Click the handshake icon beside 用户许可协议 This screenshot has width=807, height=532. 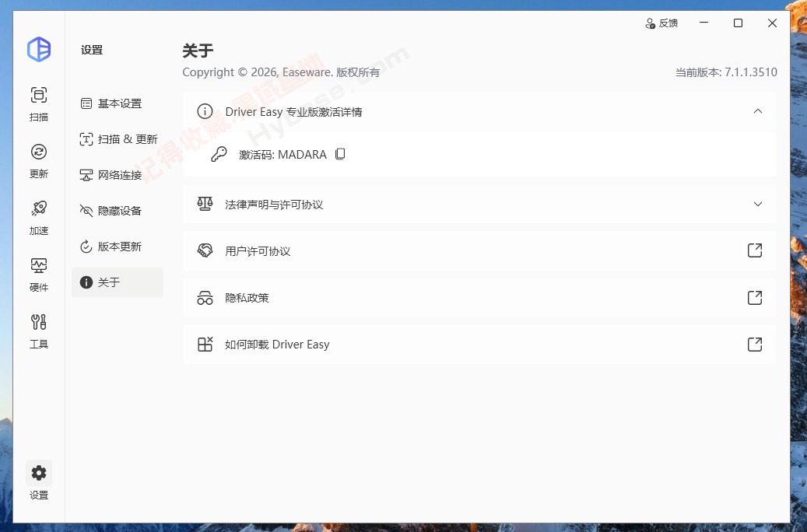pos(205,250)
